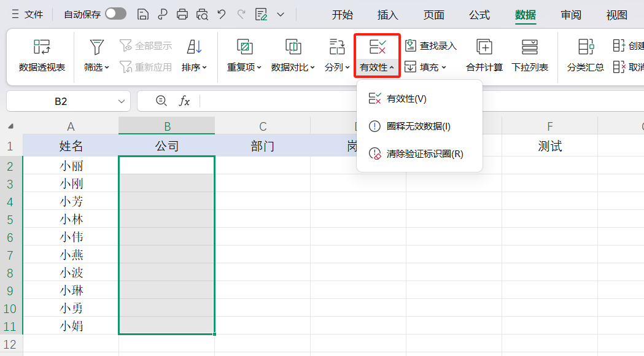
Task: Click the Undo icon
Action: (220, 15)
